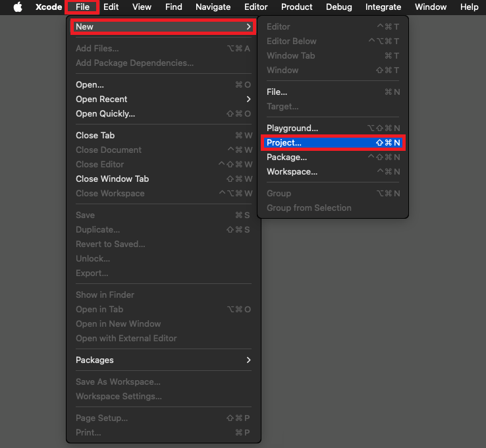Screen dimensions: 486x448
Task: Select Editor Below in New submenu
Action: click(x=333, y=42)
